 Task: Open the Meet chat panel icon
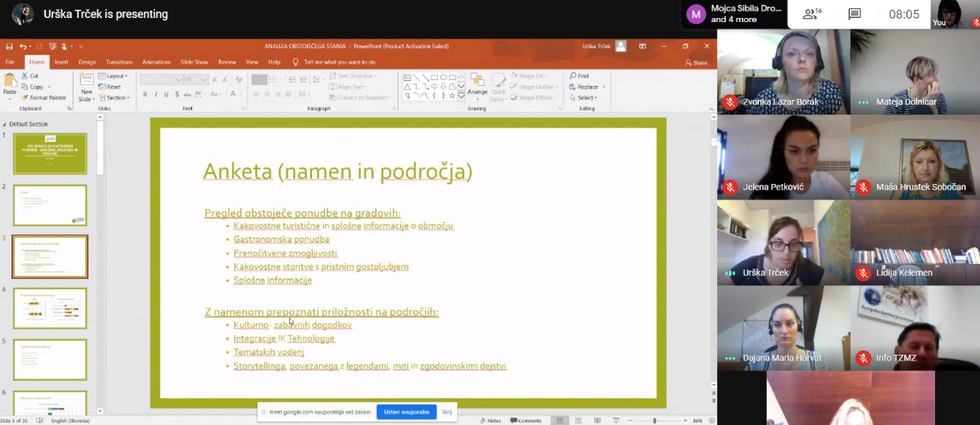click(854, 14)
